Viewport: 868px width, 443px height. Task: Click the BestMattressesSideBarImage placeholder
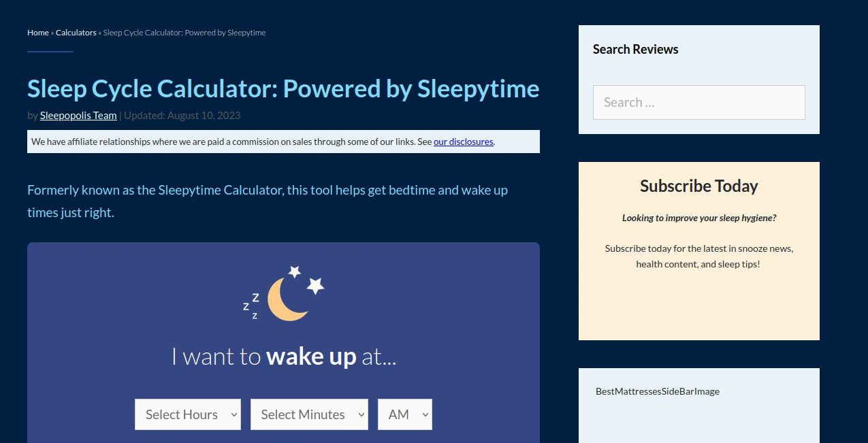[657, 391]
